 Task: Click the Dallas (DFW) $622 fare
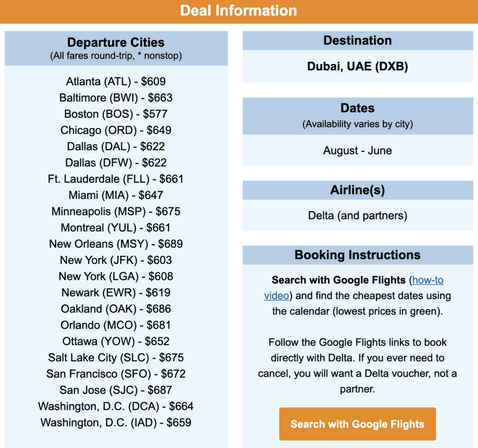[x=115, y=162]
